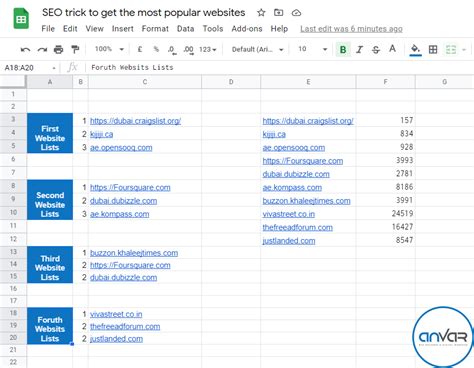Select cell with value 24519
This screenshot has height=368, width=474.
386,213
